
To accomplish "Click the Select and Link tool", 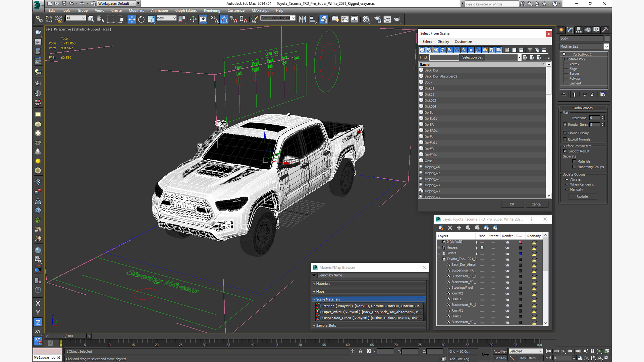I will [x=39, y=19].
